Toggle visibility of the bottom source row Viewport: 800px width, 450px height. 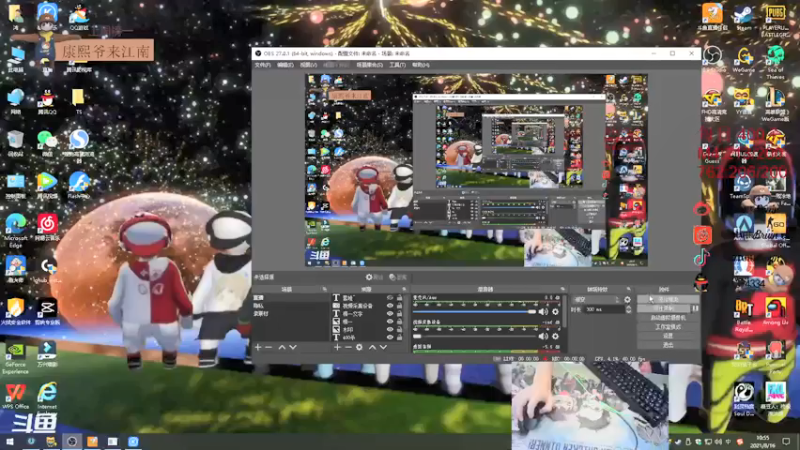tap(390, 337)
